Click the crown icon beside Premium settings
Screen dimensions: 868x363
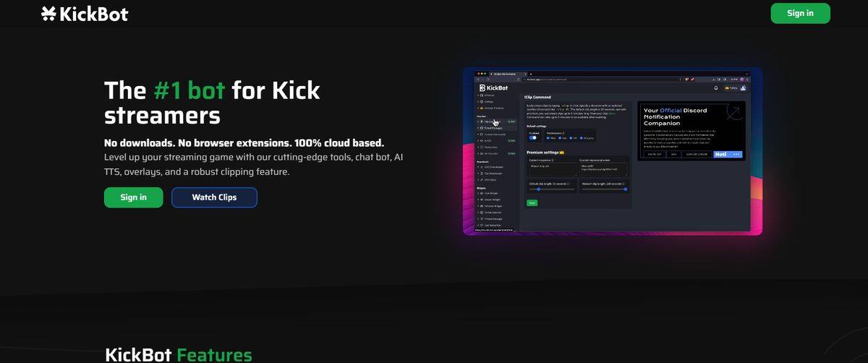click(562, 153)
